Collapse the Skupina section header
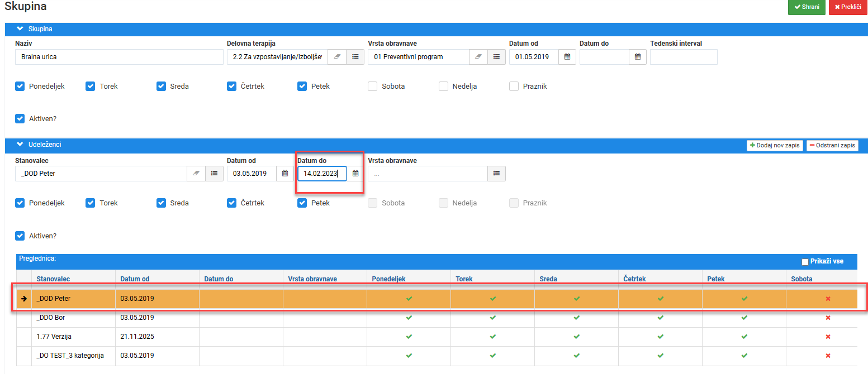 point(436,28)
